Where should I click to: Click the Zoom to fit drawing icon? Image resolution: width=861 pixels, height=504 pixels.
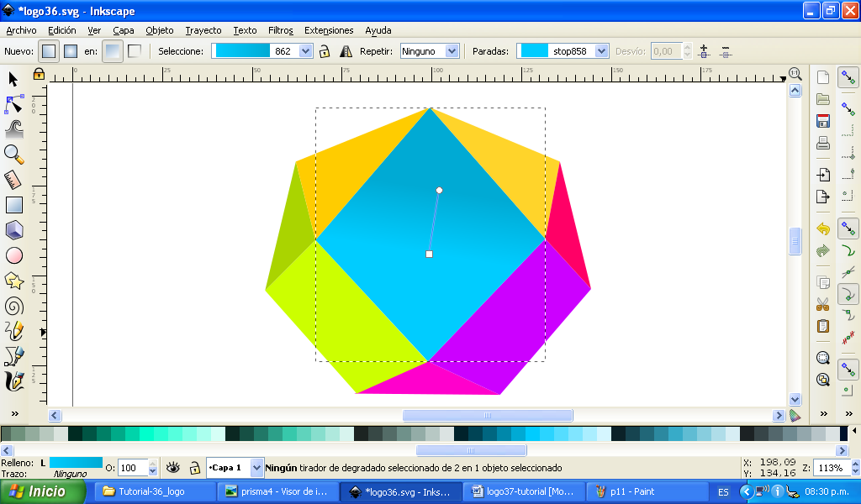click(x=822, y=380)
